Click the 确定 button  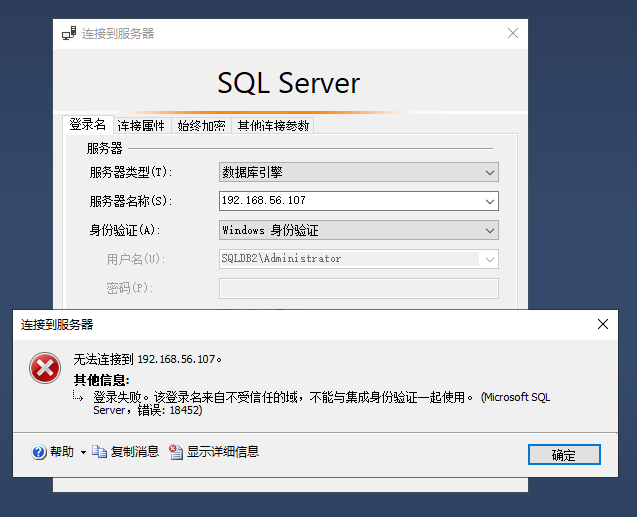(x=564, y=454)
